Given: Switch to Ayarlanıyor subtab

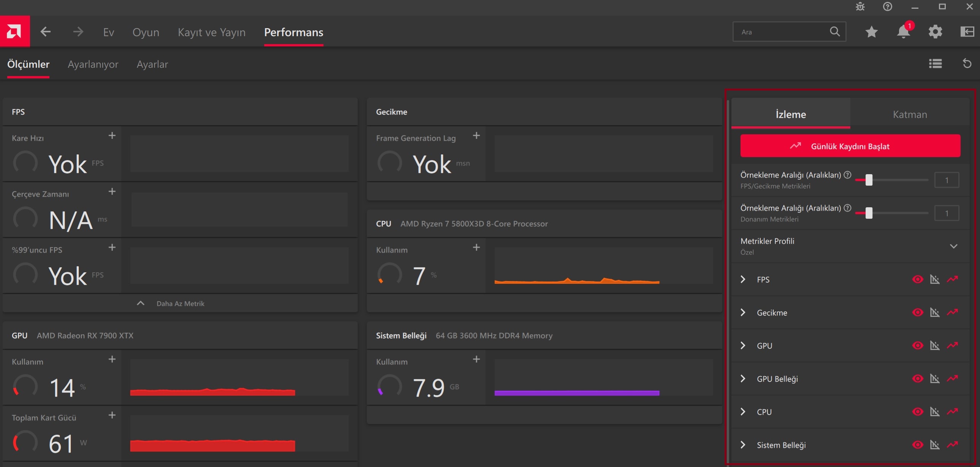Looking at the screenshot, I should (93, 64).
